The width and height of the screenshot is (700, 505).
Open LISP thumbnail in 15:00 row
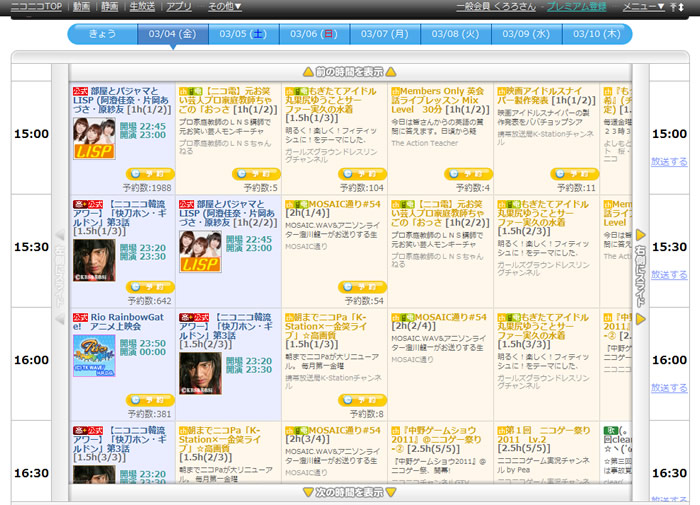[x=94, y=138]
